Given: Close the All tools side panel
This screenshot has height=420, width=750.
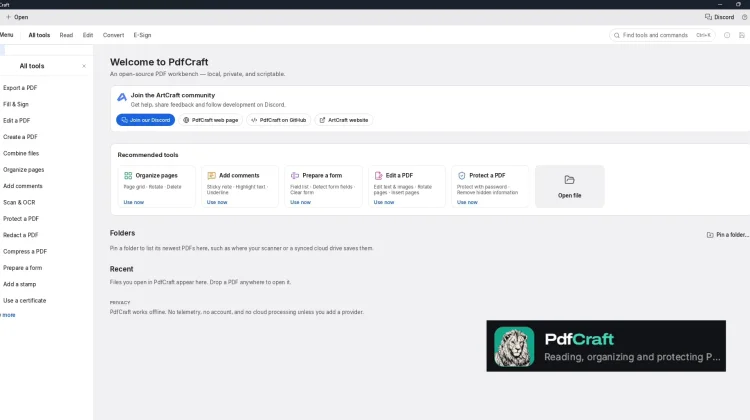Looking at the screenshot, I should [x=84, y=66].
